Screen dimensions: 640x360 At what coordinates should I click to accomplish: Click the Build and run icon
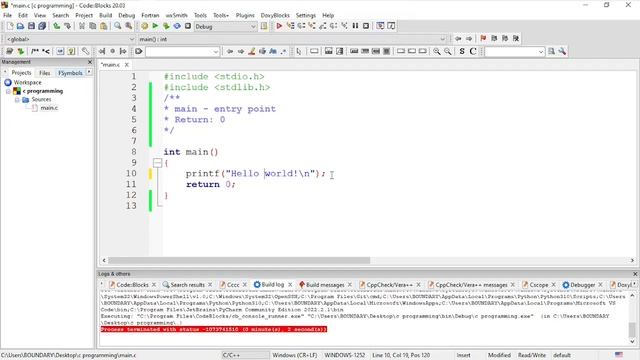pos(166,26)
